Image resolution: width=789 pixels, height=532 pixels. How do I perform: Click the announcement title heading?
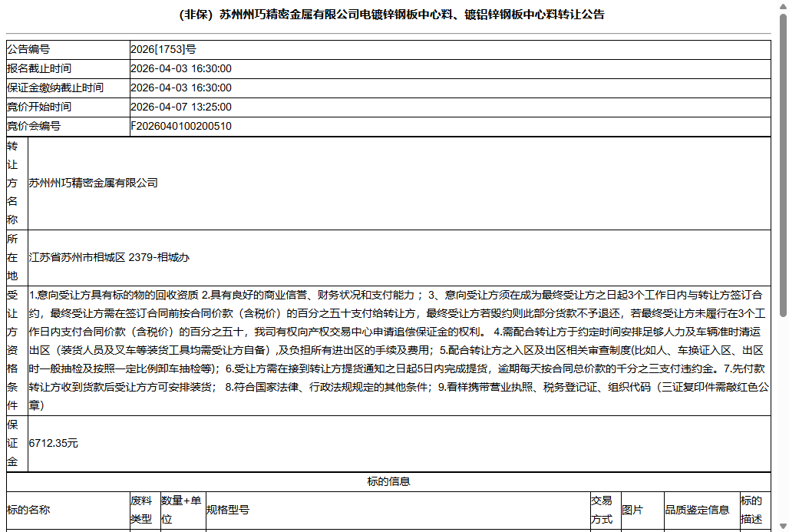tap(391, 15)
